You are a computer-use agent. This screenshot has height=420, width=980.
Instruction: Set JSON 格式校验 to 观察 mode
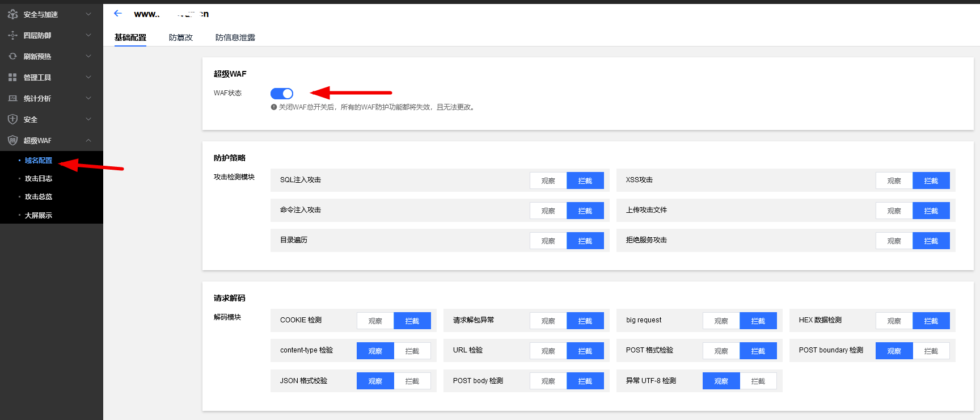click(x=375, y=381)
